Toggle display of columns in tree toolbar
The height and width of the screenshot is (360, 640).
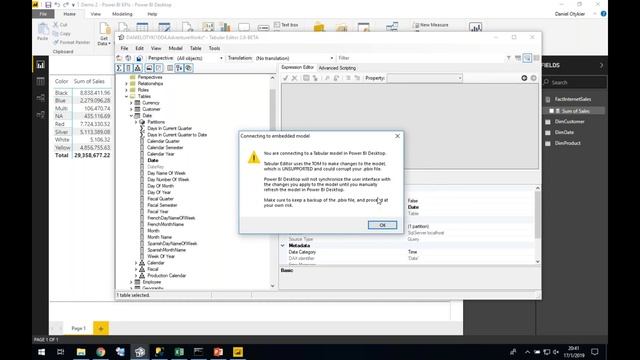coord(128,68)
